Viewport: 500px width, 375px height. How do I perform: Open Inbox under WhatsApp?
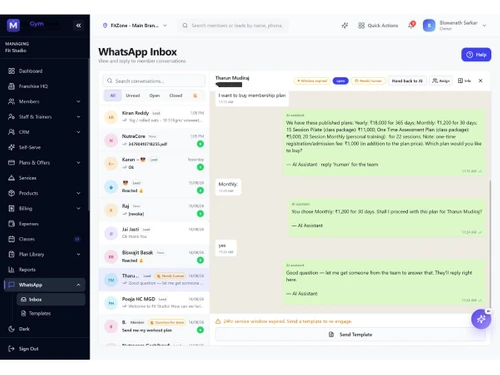[51, 299]
